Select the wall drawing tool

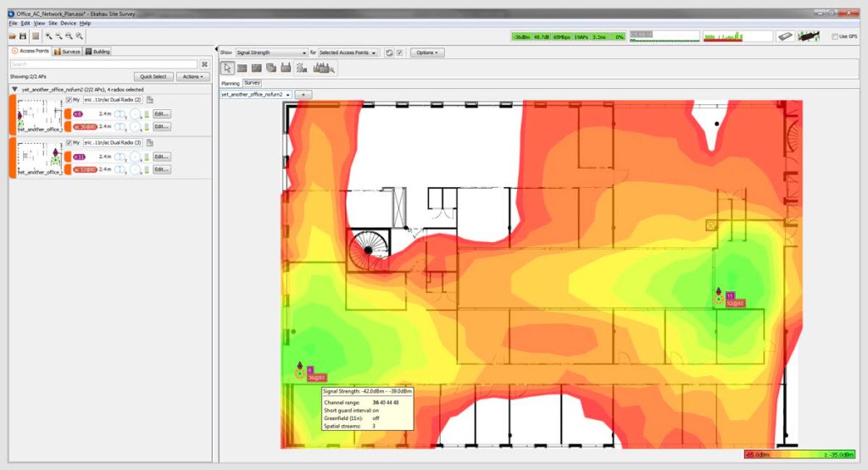pos(242,68)
